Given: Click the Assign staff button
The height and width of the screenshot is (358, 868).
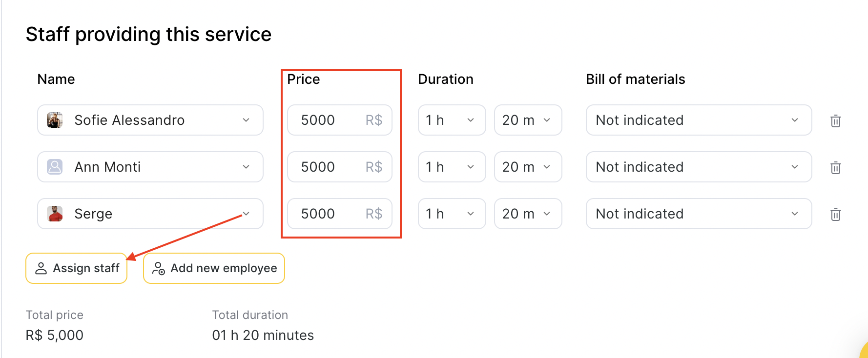Looking at the screenshot, I should click(x=77, y=268).
